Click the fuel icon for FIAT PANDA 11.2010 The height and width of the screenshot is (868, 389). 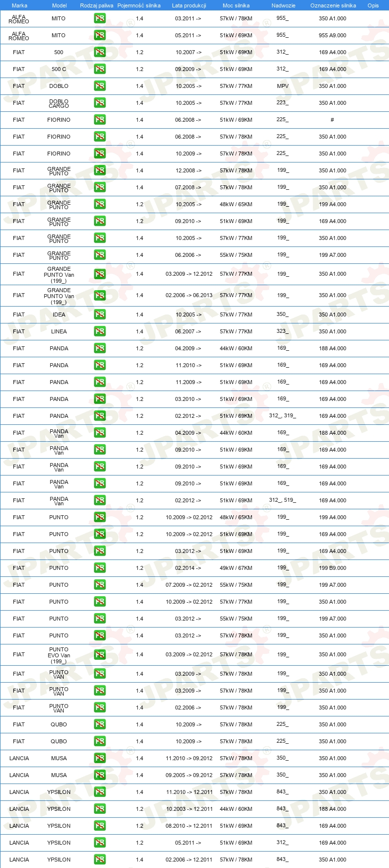tap(99, 365)
